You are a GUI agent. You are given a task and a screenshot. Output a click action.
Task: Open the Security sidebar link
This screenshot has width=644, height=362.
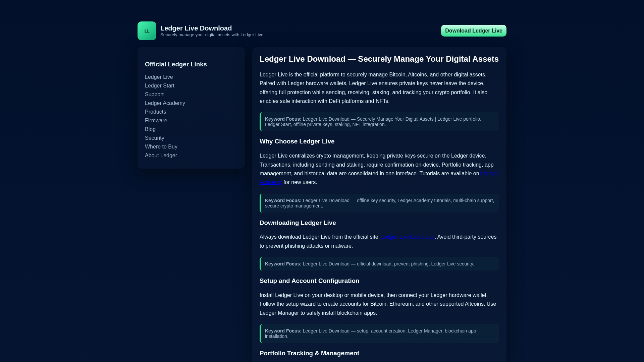click(x=155, y=138)
